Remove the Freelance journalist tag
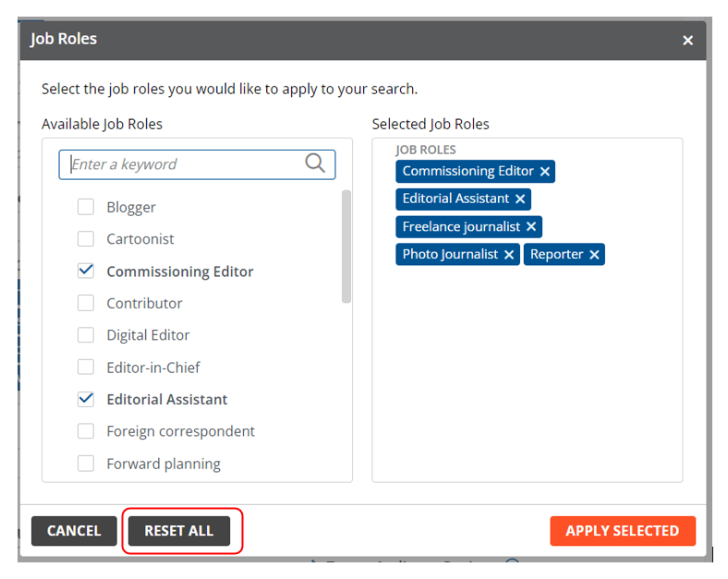 (531, 226)
